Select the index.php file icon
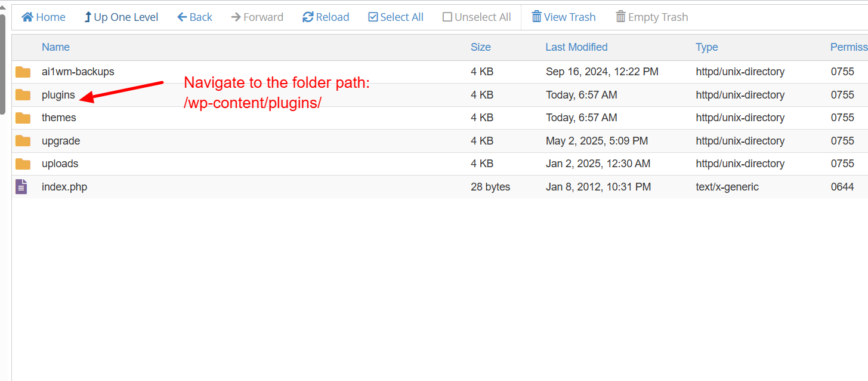The width and height of the screenshot is (868, 381). (21, 187)
